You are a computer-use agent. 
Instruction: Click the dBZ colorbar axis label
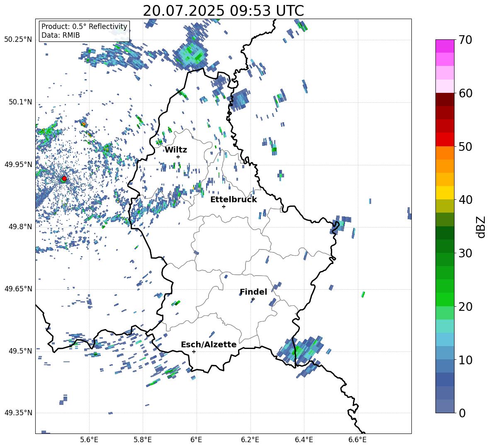coord(481,227)
